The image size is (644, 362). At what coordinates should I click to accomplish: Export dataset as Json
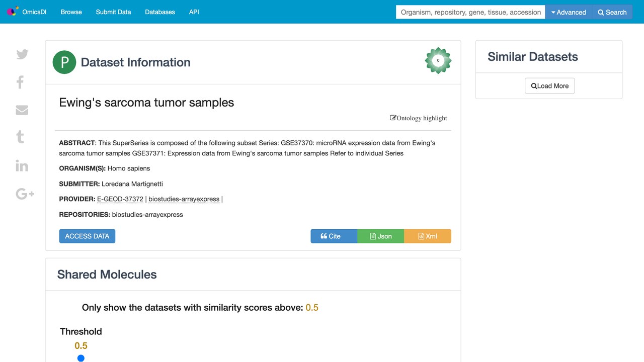(381, 236)
